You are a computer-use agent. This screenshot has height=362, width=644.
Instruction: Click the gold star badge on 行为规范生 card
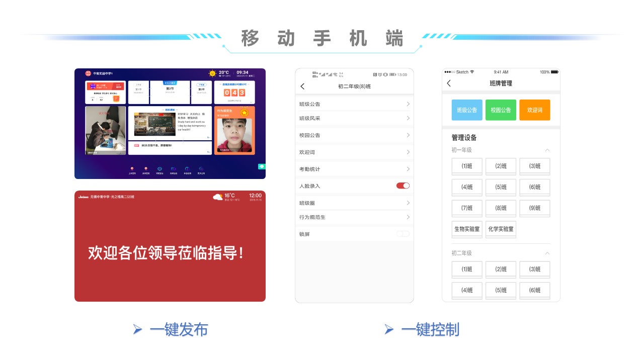(245, 113)
